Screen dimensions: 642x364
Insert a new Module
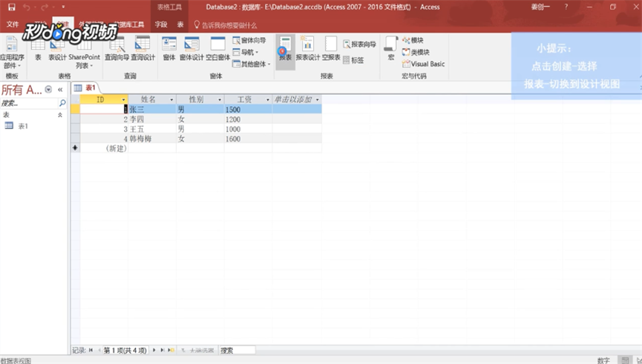[x=413, y=40]
